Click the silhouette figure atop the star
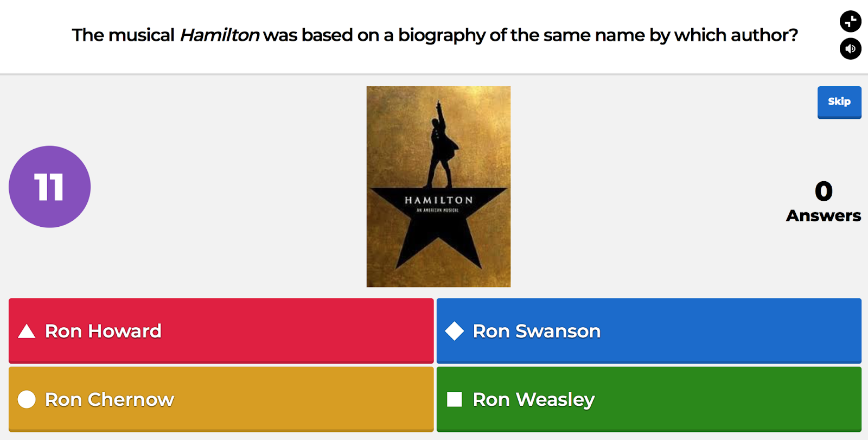The image size is (868, 440). (442, 144)
